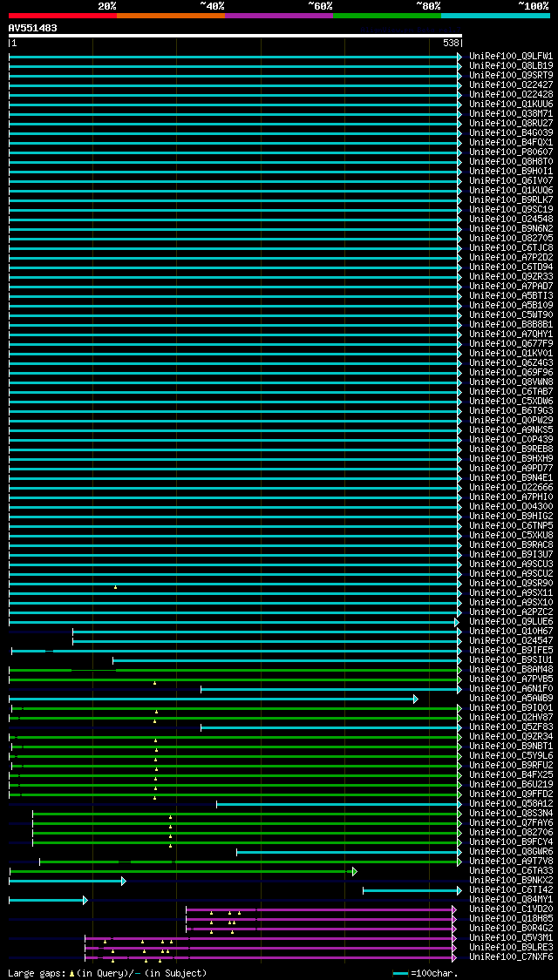This screenshot has height=980, width=558.
Task: Select the UniRef100_Q2HV87 label
Action: (x=511, y=718)
